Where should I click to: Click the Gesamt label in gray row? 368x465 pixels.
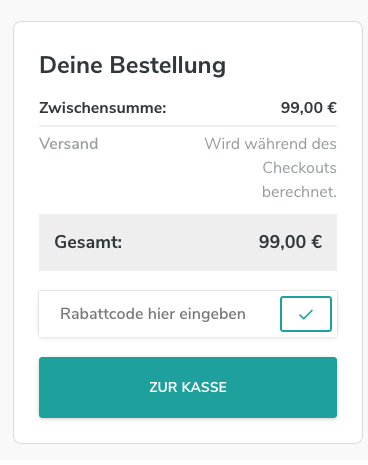tap(88, 242)
